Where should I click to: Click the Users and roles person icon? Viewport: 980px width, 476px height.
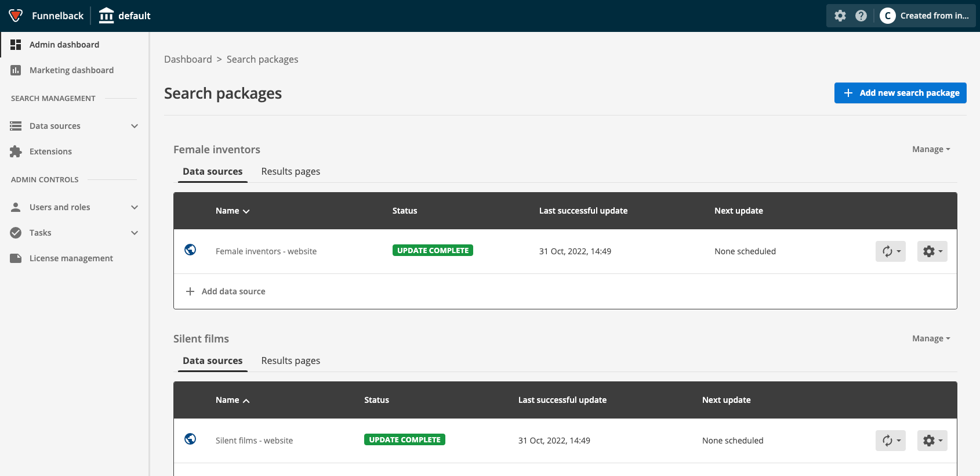click(x=16, y=207)
